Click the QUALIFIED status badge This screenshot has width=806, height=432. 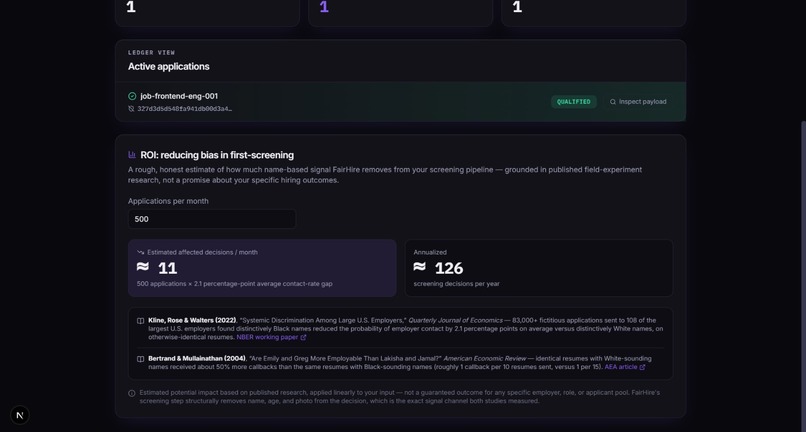point(574,102)
